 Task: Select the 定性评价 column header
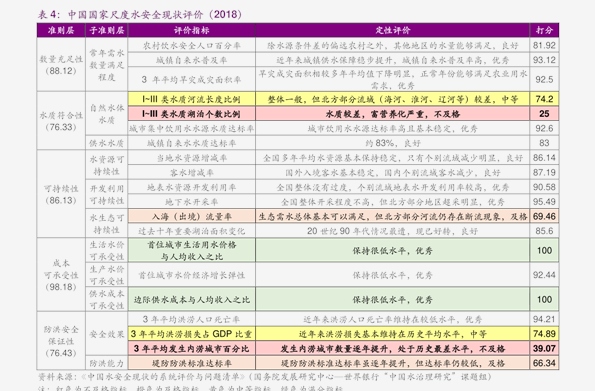392,30
